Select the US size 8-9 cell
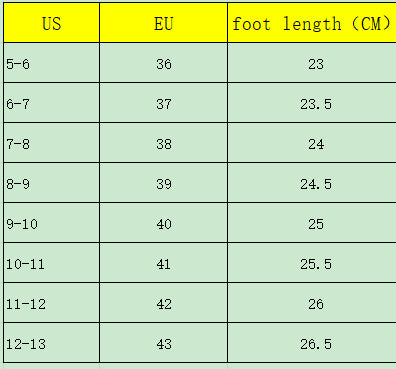 52,183
